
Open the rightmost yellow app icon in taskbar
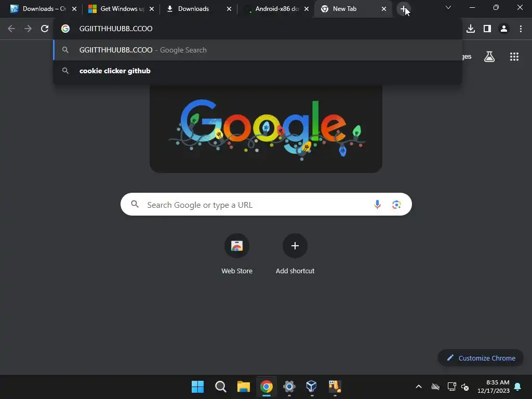335,387
